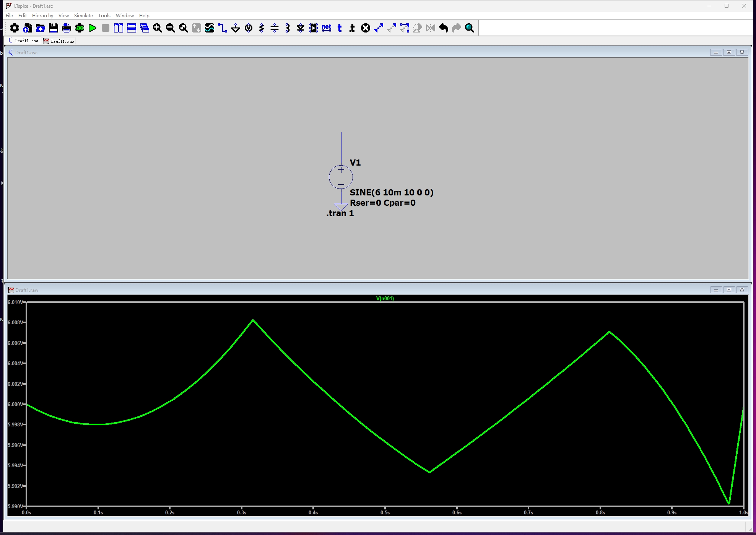Image resolution: width=756 pixels, height=535 pixels.
Task: Cascade the windows
Action: tap(144, 28)
